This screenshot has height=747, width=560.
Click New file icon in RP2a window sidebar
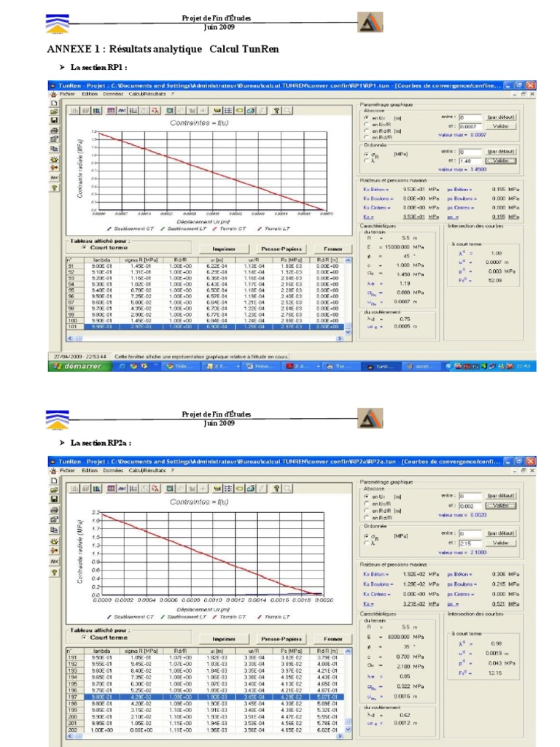point(54,481)
